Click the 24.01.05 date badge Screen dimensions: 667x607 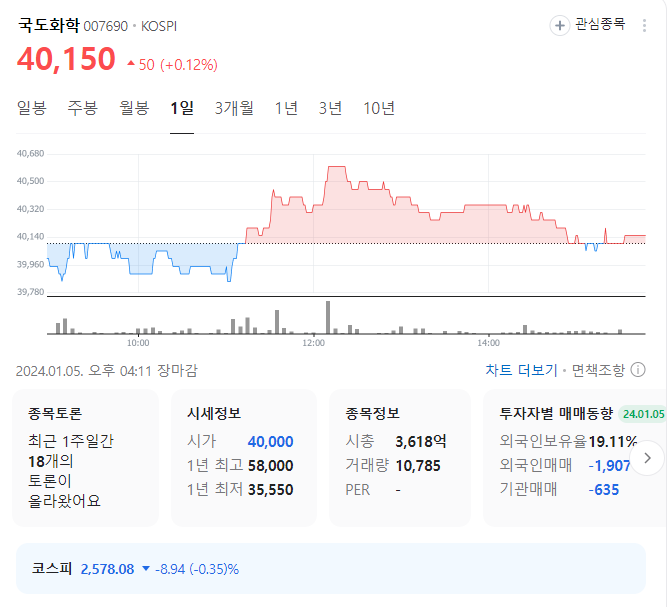[643, 414]
